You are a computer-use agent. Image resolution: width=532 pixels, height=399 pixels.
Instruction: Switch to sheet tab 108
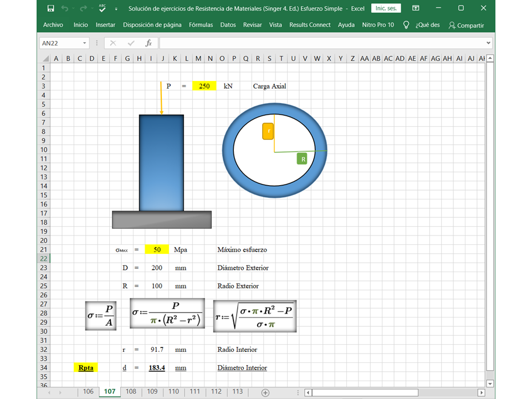tap(131, 392)
